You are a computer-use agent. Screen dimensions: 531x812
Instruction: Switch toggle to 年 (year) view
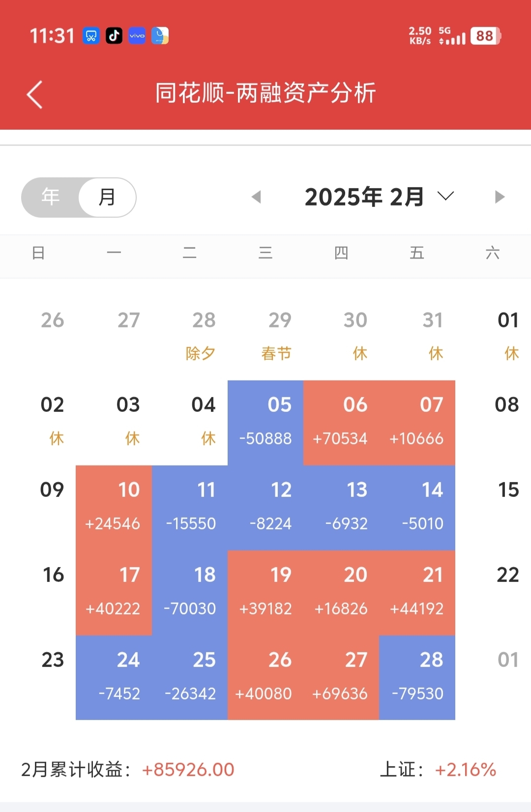pos(51,197)
